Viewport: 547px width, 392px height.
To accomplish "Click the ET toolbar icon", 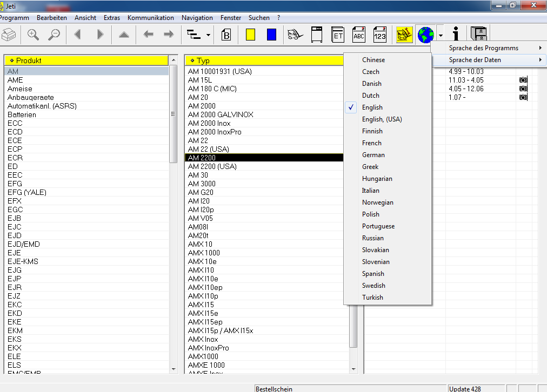I will point(338,35).
